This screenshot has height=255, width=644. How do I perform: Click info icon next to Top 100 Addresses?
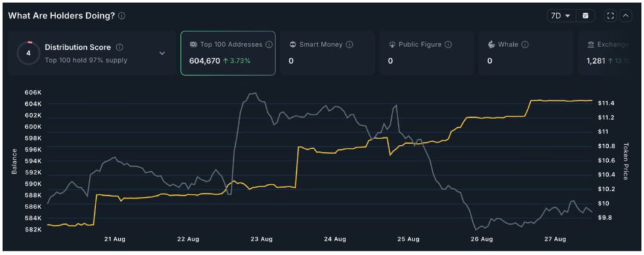(269, 45)
